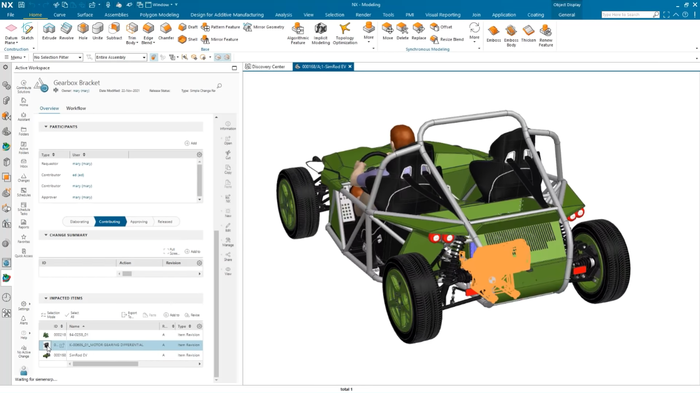Click the Share command icon
700x393 pixels.
(228, 256)
